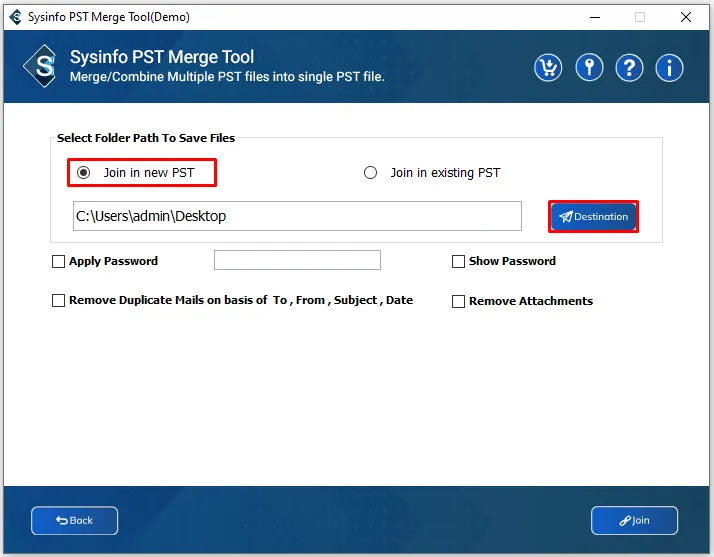Minimize the PST Merge Tool window
This screenshot has width=714, height=557.
click(x=592, y=17)
